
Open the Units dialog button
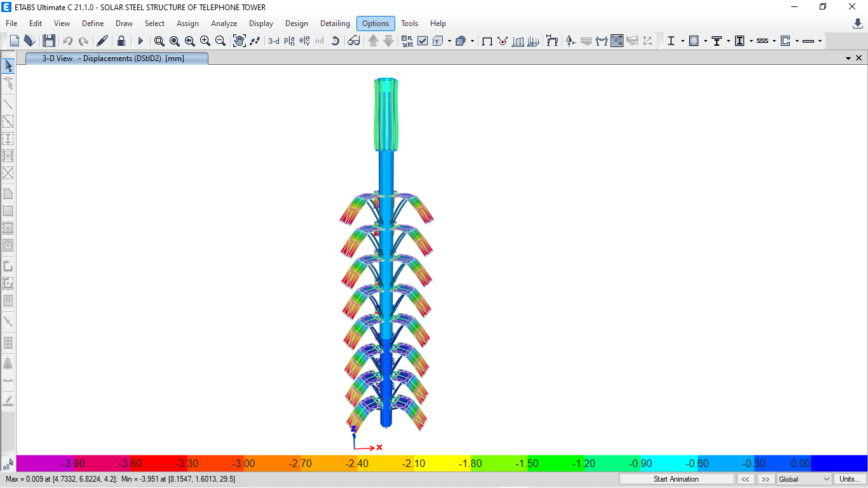point(849,478)
